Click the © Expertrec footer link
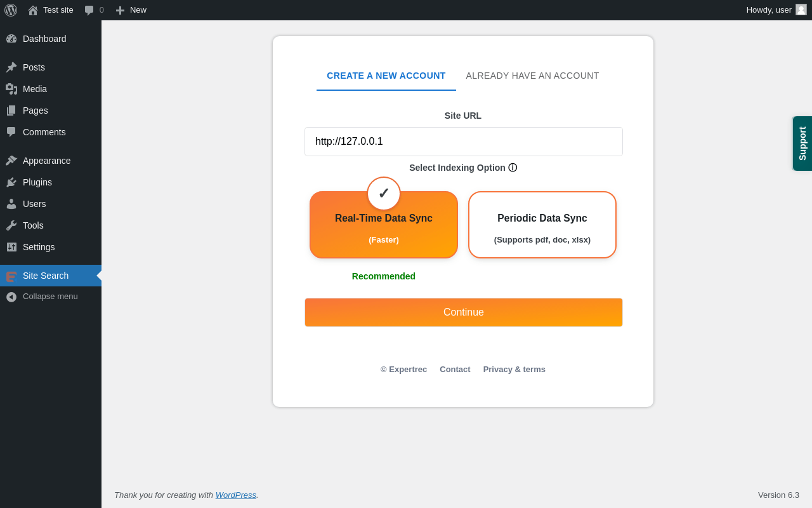Image resolution: width=812 pixels, height=508 pixels. click(403, 370)
